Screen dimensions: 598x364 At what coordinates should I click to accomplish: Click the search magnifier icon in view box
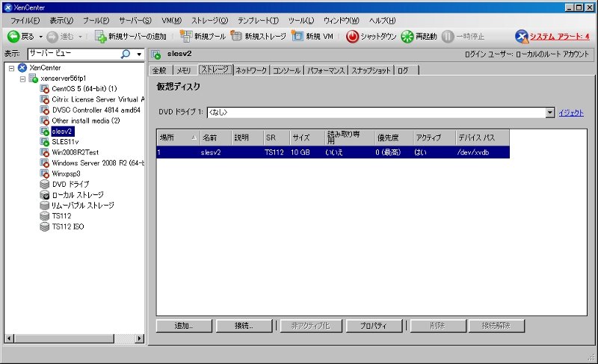[x=126, y=54]
